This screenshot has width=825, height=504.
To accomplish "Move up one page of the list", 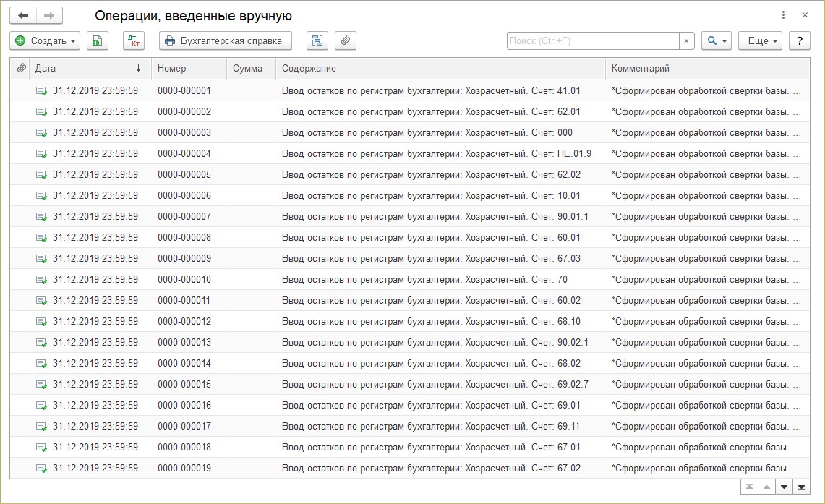I will [x=766, y=487].
